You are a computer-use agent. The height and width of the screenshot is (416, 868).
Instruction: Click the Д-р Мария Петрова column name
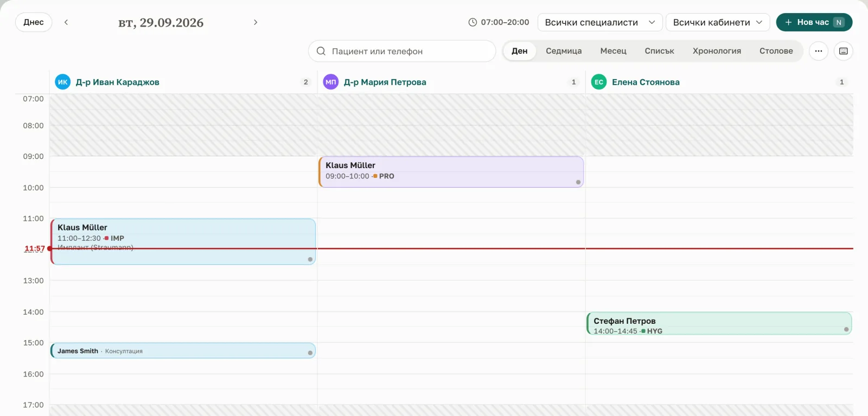tap(385, 82)
